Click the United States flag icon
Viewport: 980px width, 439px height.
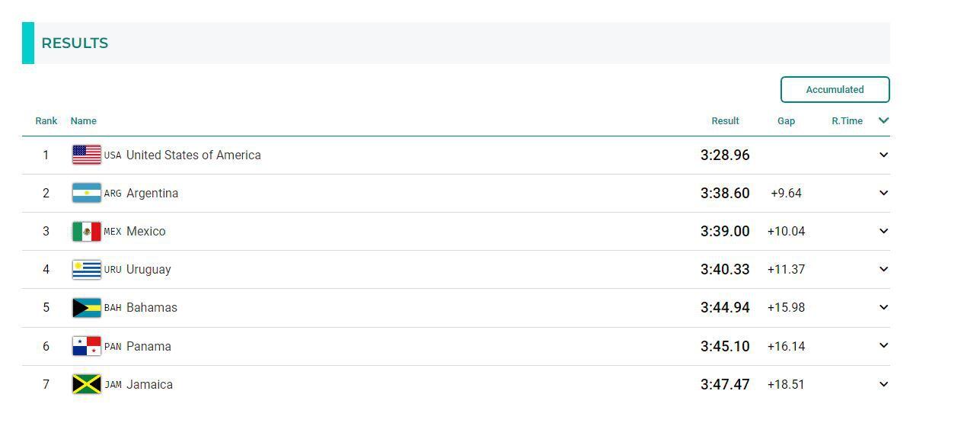(x=86, y=155)
